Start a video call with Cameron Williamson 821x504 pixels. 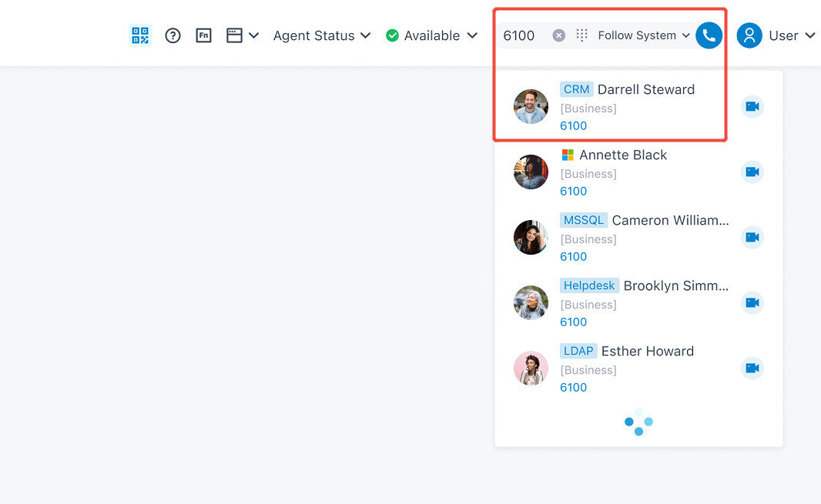[x=752, y=238]
